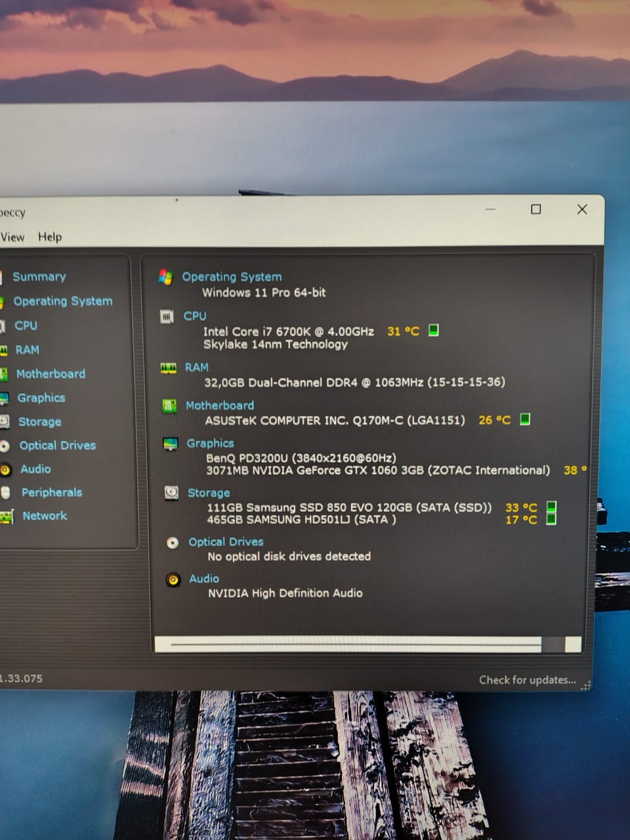Open the Audio heading link in summary

pyautogui.click(x=204, y=579)
